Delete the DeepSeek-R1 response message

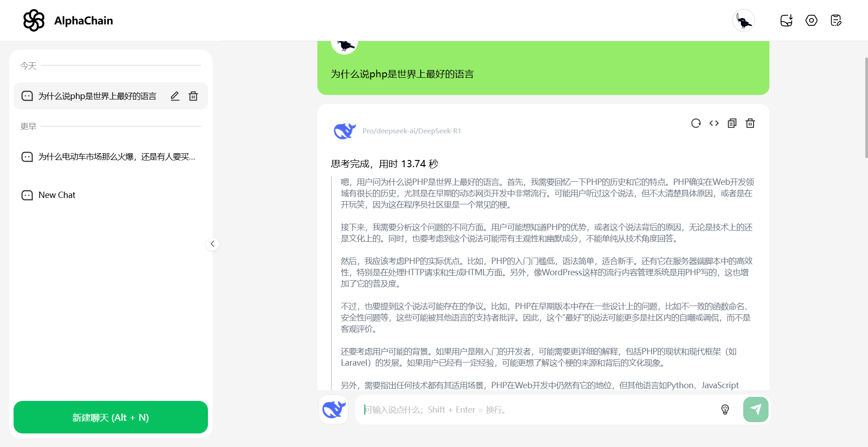point(750,123)
